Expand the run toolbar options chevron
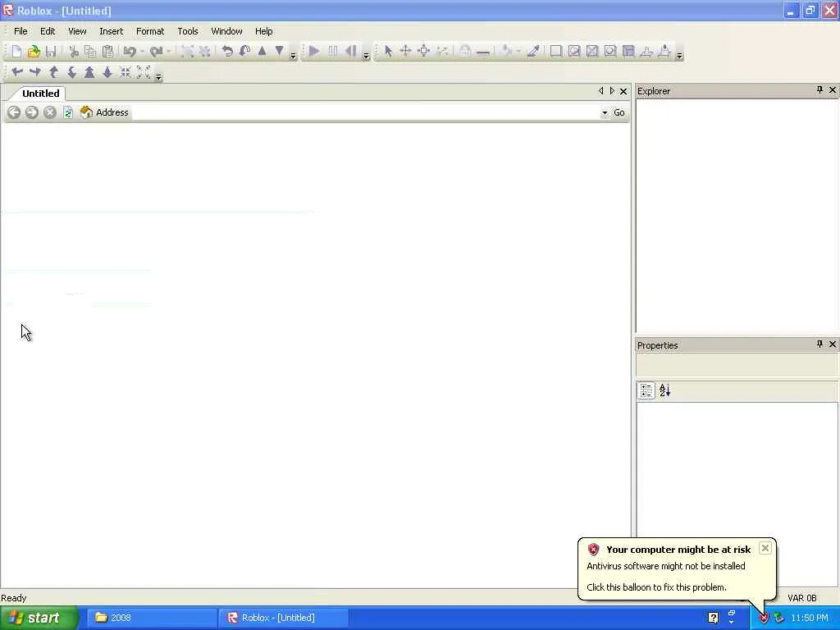Viewport: 840px width, 630px height. point(367,56)
